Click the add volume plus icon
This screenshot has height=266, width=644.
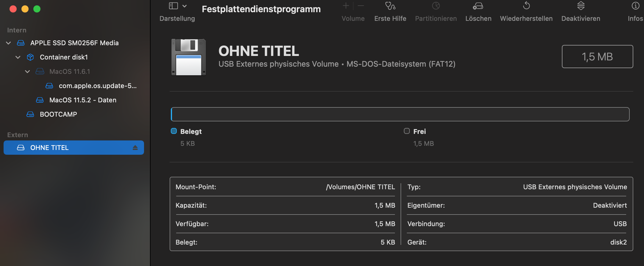coord(346,6)
